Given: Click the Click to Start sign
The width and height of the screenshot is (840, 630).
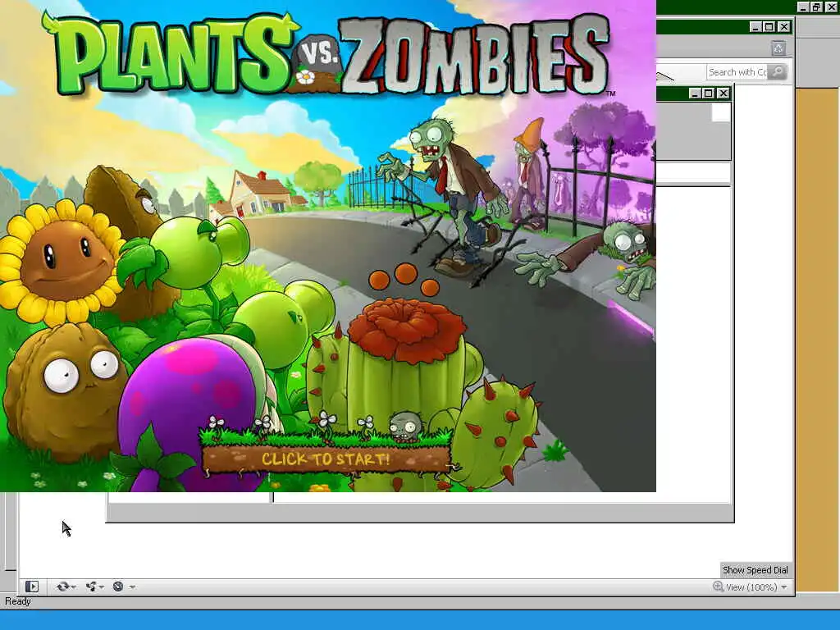Looking at the screenshot, I should pyautogui.click(x=326, y=459).
